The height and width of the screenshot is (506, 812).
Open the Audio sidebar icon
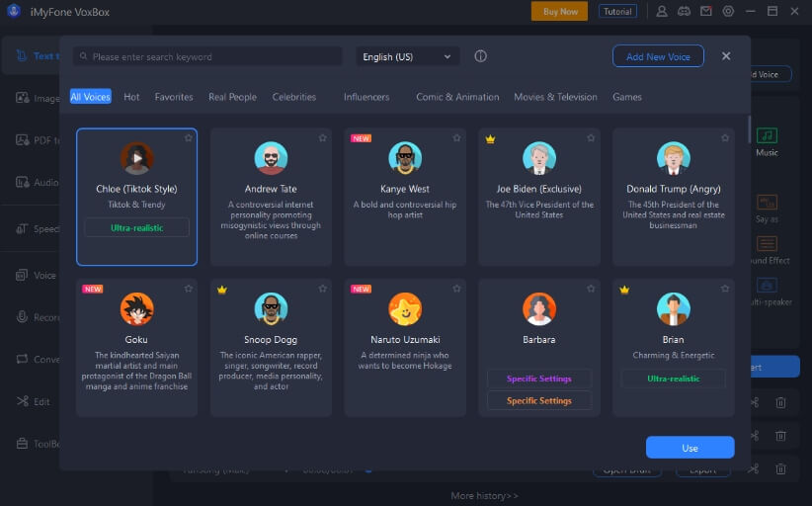click(23, 182)
